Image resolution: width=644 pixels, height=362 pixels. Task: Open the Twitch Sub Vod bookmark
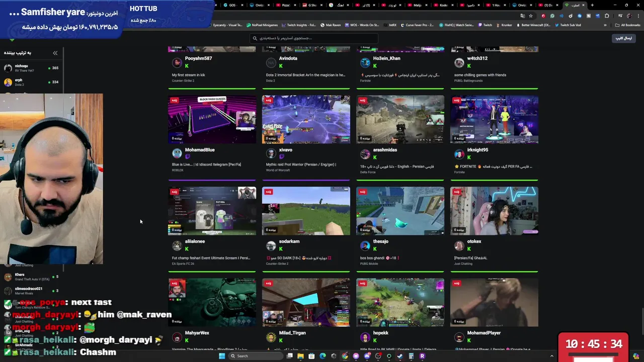tap(568, 25)
